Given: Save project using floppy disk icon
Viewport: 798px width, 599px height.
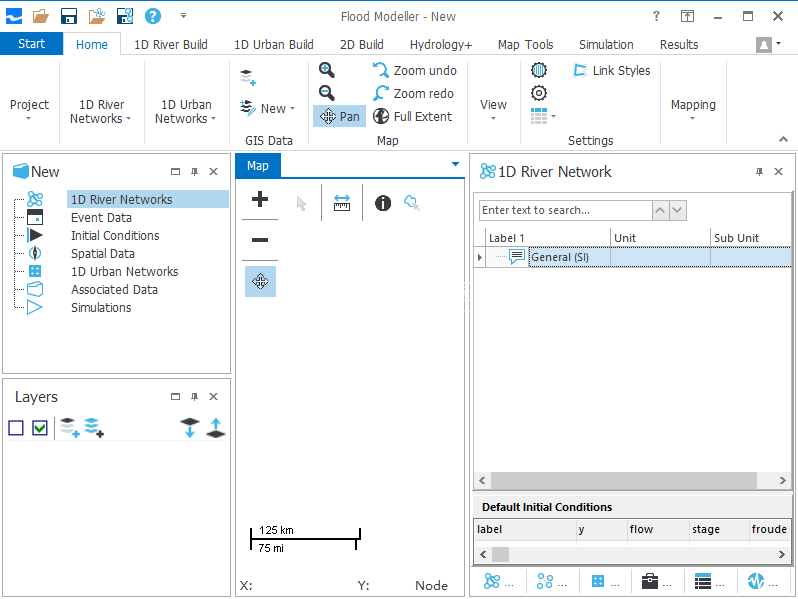Looking at the screenshot, I should [69, 16].
